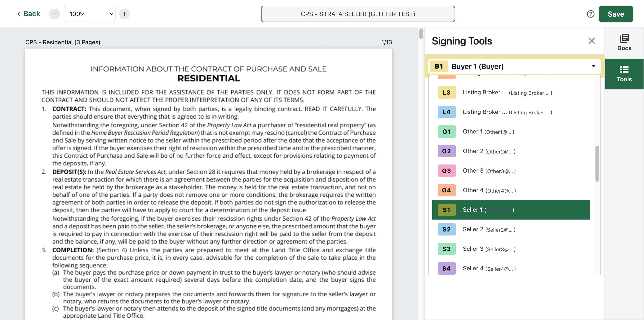Switch to the Tools tab
The width and height of the screenshot is (644, 320).
tap(624, 74)
